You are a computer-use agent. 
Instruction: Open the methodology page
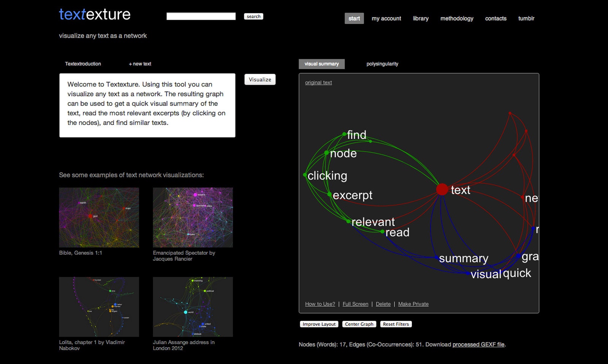[457, 18]
